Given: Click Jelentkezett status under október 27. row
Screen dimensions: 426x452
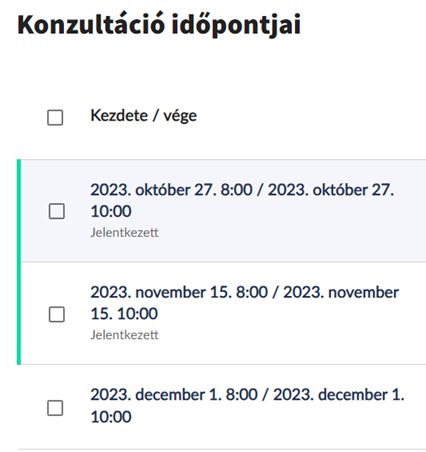Looking at the screenshot, I should [x=124, y=232].
